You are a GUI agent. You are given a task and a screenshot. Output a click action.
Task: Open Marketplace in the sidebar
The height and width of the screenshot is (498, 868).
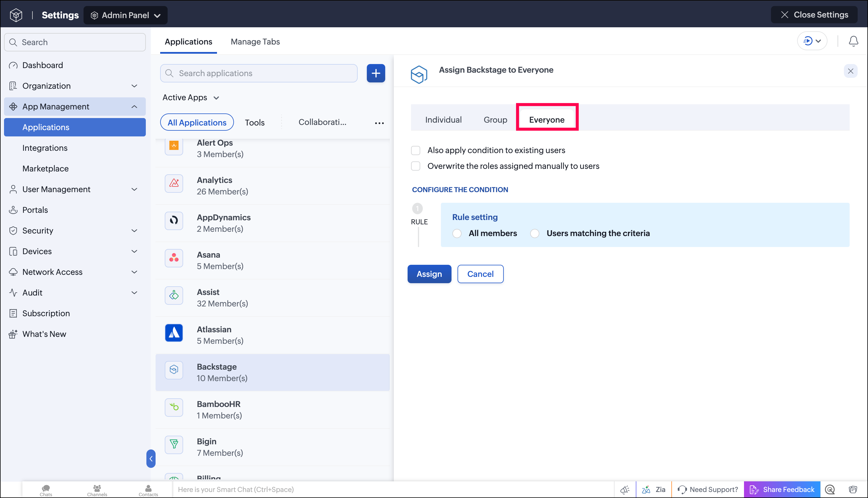pos(45,169)
